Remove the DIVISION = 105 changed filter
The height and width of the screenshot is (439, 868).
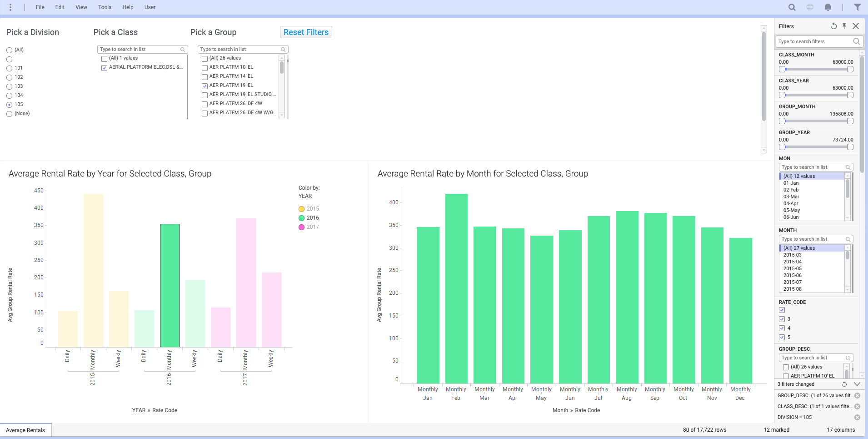click(x=857, y=418)
